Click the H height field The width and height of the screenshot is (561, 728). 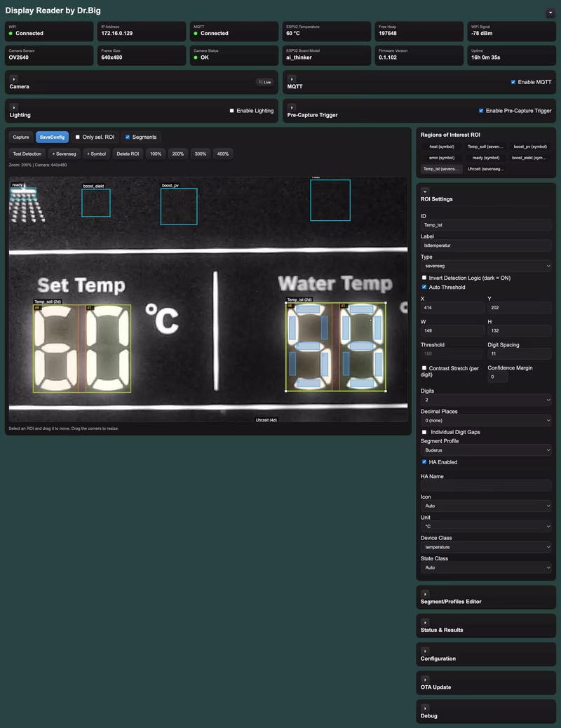519,330
